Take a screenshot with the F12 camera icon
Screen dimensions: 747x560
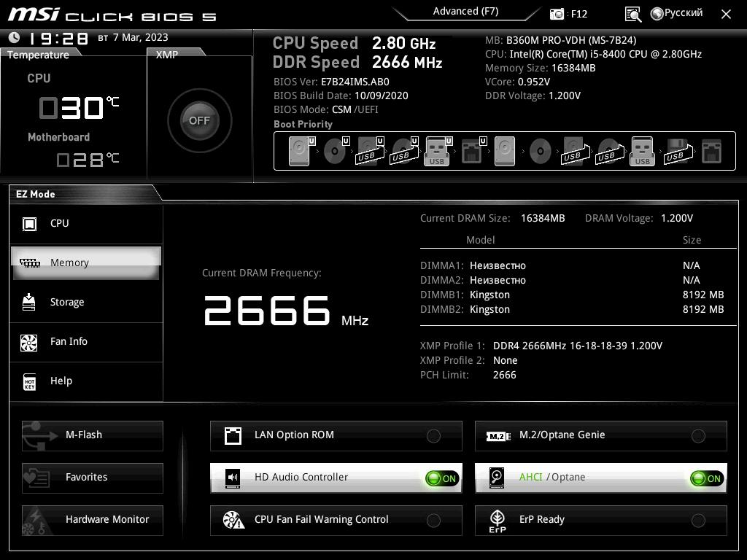(557, 15)
